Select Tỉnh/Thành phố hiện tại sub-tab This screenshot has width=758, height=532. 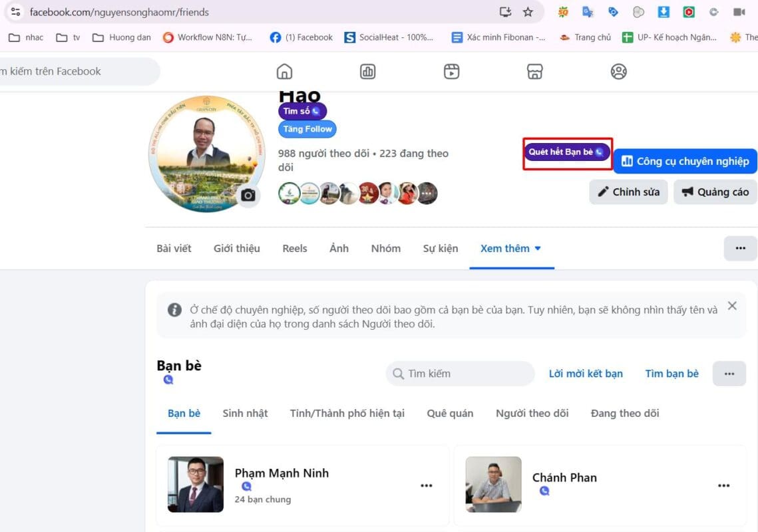click(x=347, y=414)
